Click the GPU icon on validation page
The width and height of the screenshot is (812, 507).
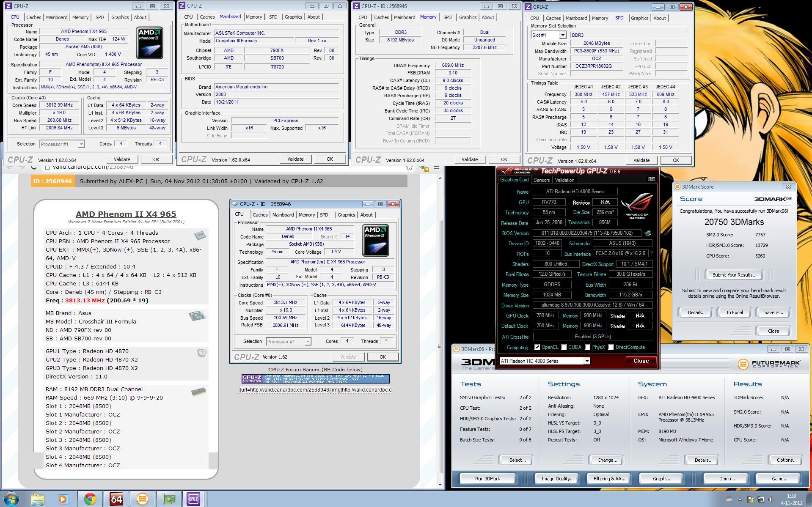[x=201, y=353]
